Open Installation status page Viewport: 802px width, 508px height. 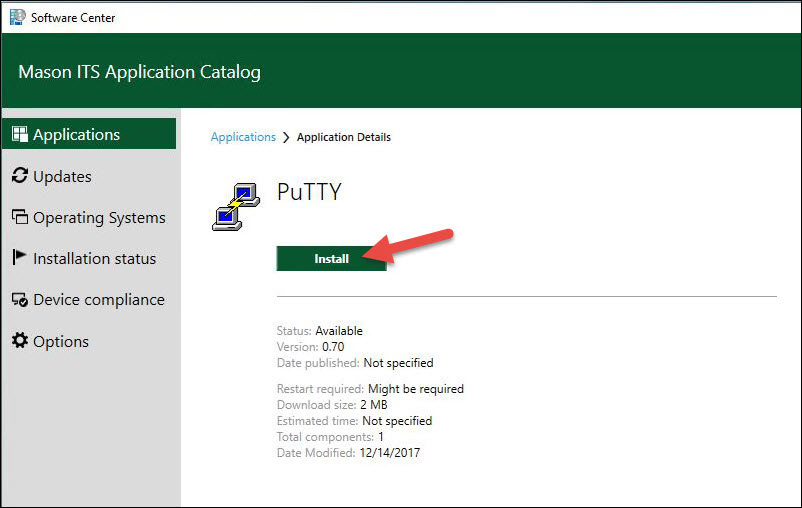click(x=94, y=259)
